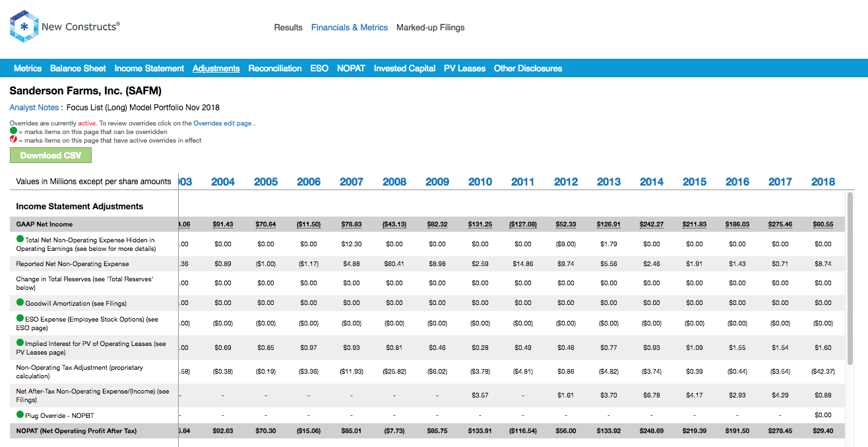This screenshot has width=868, height=447.
Task: Click the 2011 year column header
Action: point(523,182)
